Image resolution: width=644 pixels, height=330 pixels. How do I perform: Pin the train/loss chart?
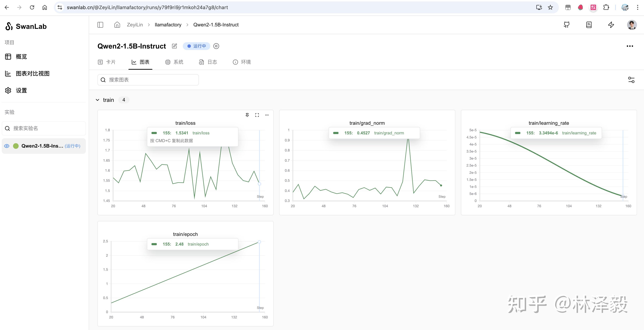247,115
